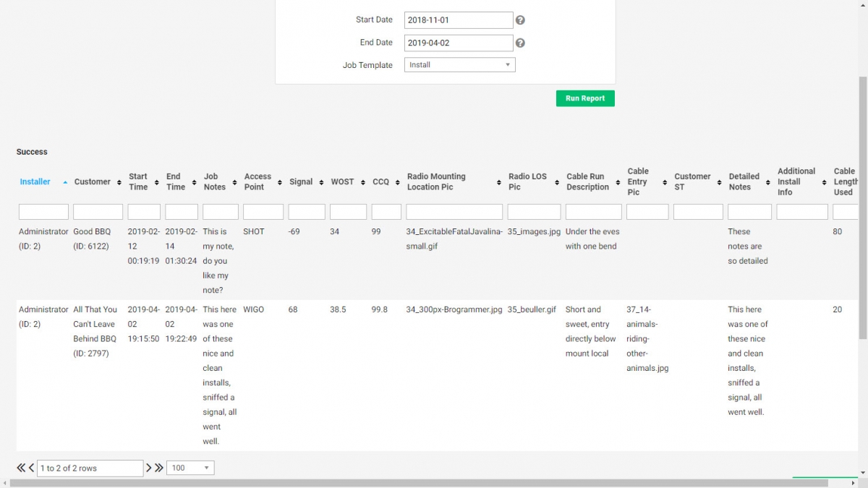Click Radio Mounting Location Pic filter box
The height and width of the screenshot is (488, 868).
[x=454, y=212]
